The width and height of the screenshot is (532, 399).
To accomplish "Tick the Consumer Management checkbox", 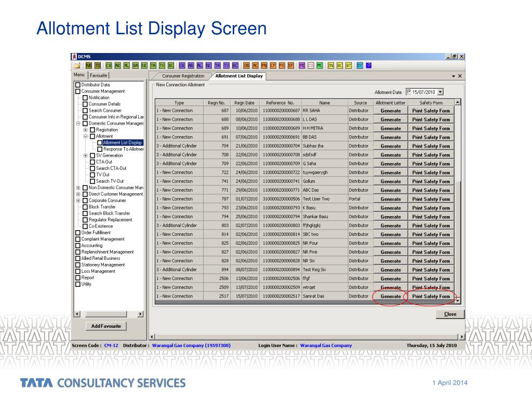I will (x=78, y=91).
